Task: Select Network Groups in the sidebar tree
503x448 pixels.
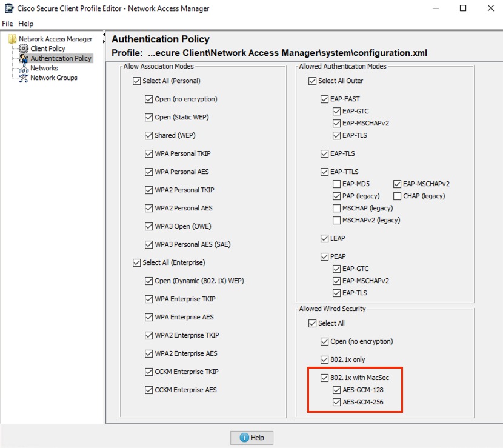Action: click(53, 78)
